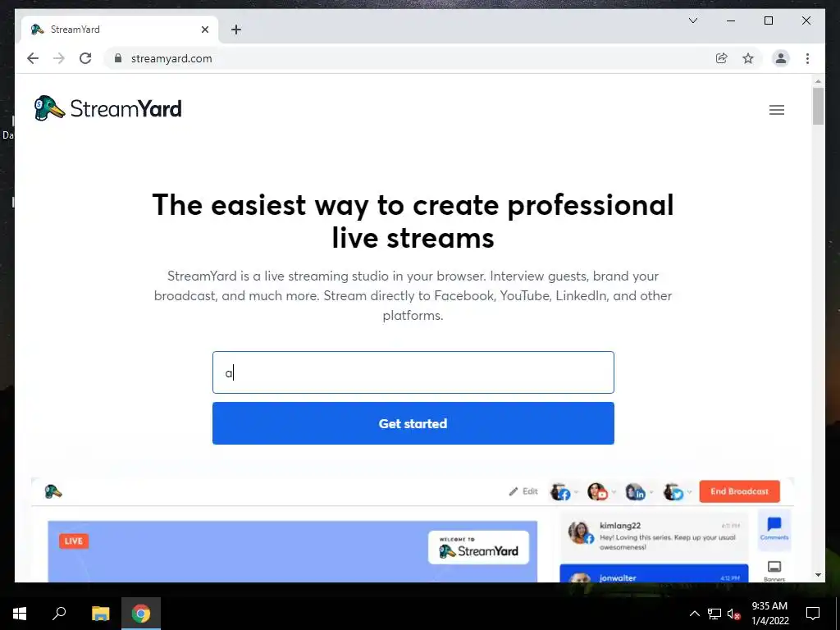Show hidden system tray icons
The width and height of the screenshot is (840, 630).
click(x=694, y=614)
